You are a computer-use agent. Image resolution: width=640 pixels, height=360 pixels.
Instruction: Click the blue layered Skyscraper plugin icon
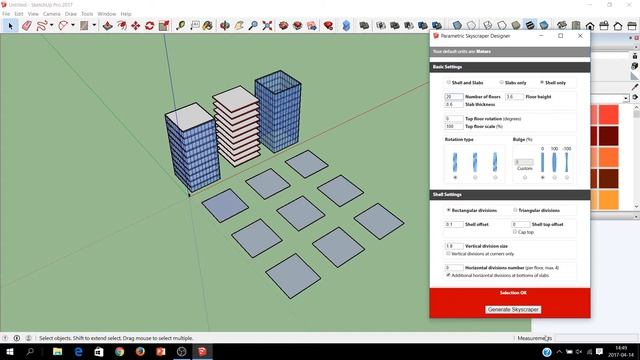click(346, 26)
